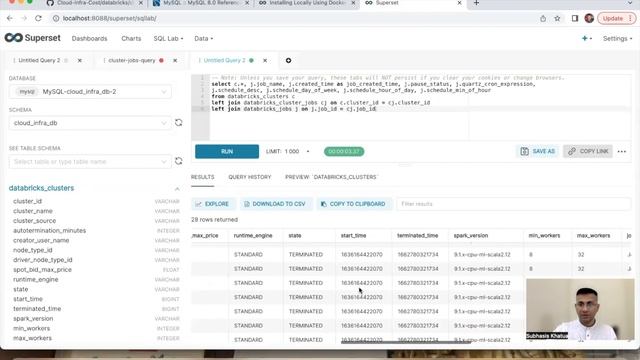
Task: Bookmark page with star icon
Action: point(557,18)
